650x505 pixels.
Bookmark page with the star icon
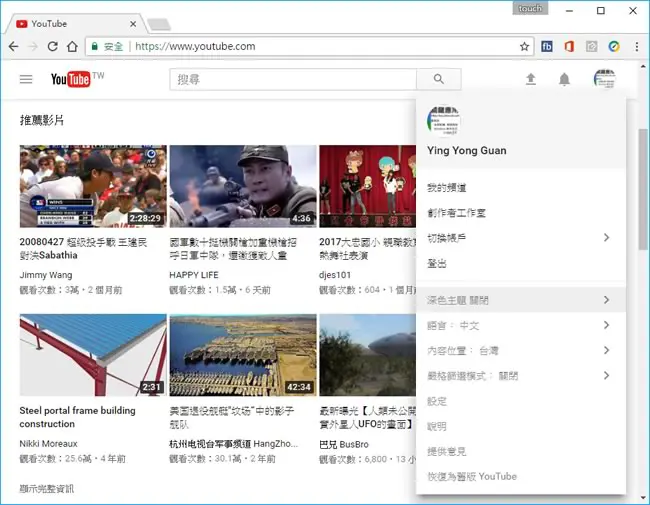tap(524, 46)
